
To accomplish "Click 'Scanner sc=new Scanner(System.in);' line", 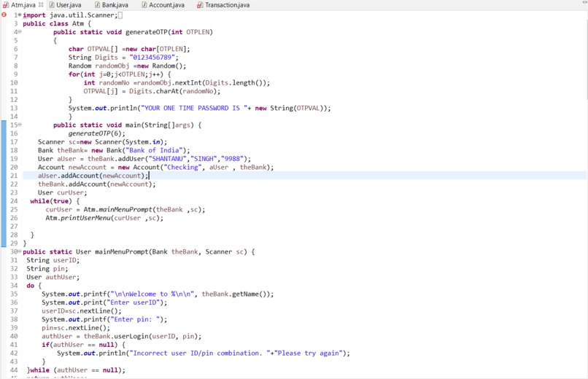I will pos(102,142).
